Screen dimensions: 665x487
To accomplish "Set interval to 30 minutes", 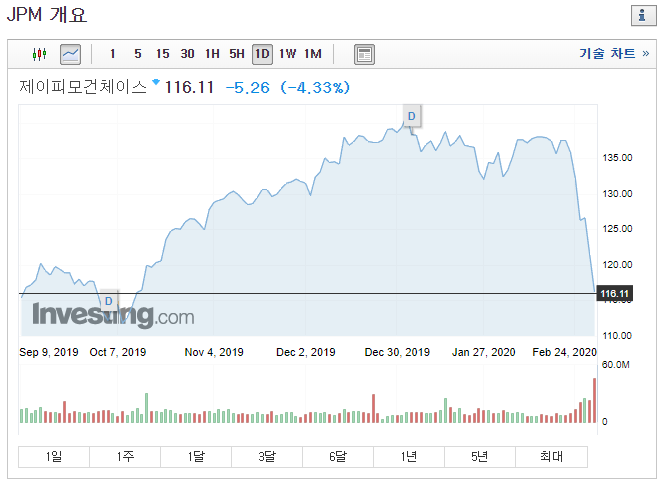I will [187, 54].
